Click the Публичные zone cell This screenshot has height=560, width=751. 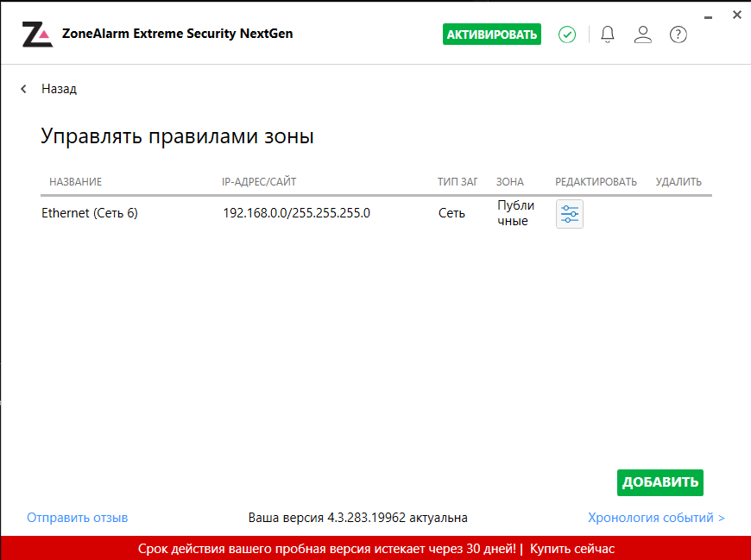tap(516, 213)
